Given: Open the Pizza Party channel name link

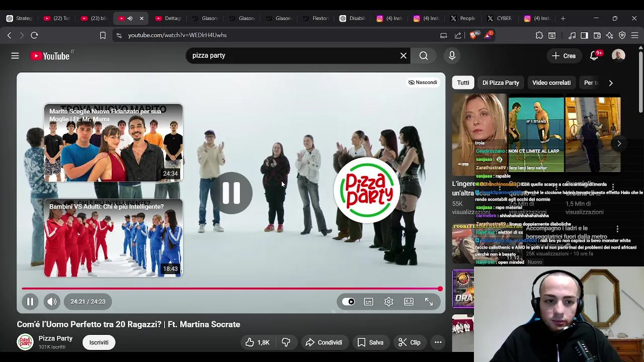Looking at the screenshot, I should click(55, 338).
